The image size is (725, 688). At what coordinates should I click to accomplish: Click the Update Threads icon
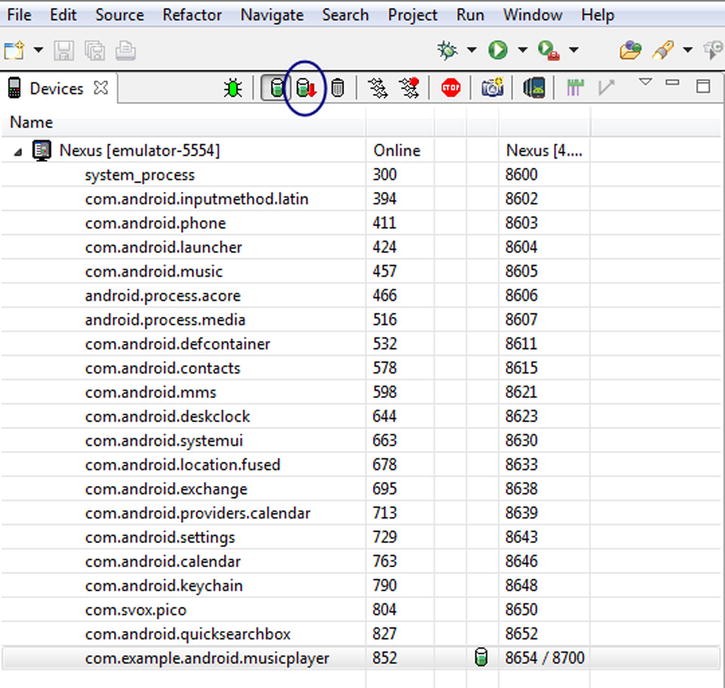(x=378, y=88)
